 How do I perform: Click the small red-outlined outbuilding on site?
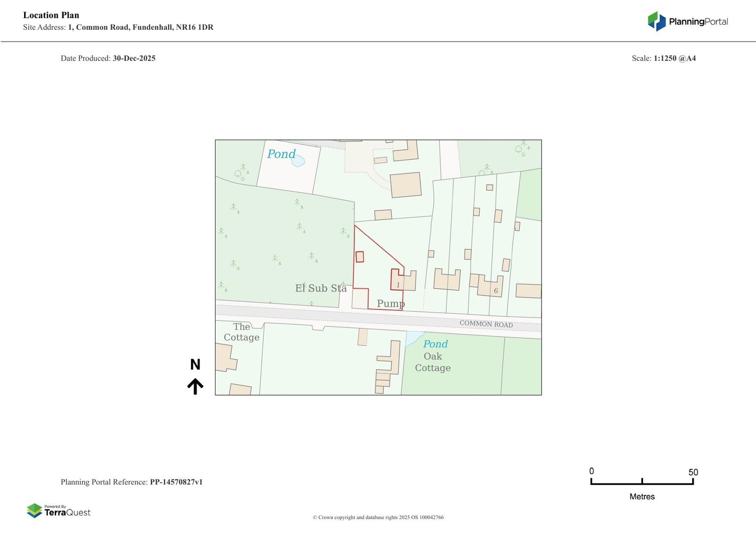[x=360, y=257]
